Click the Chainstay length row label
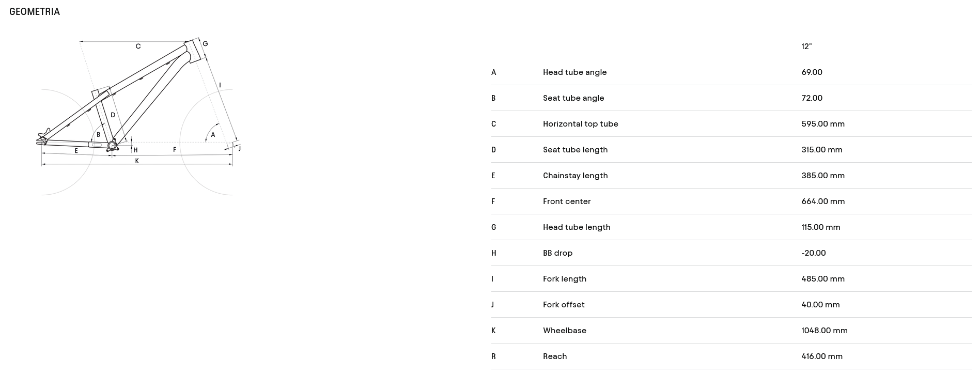 (x=575, y=176)
